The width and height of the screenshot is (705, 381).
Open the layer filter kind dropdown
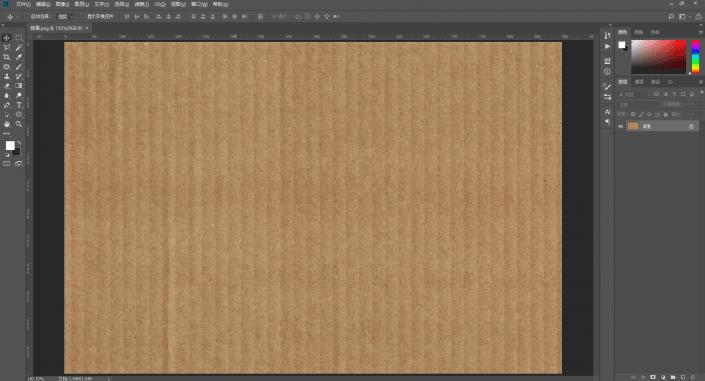click(633, 94)
